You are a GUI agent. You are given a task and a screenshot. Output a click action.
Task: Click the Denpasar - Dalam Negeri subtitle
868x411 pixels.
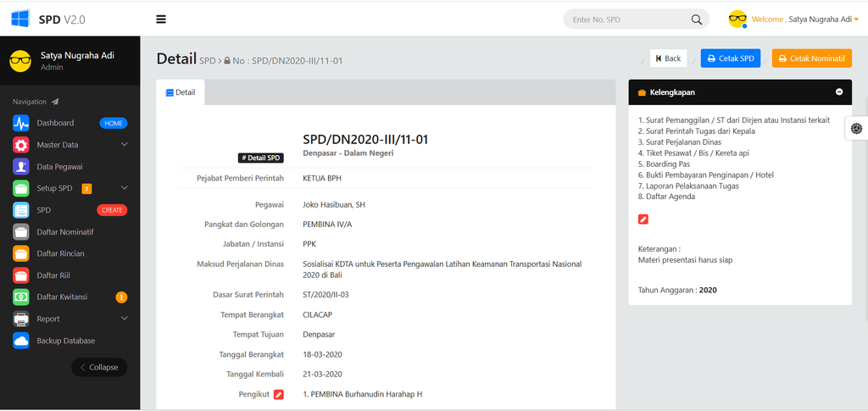[x=348, y=153]
